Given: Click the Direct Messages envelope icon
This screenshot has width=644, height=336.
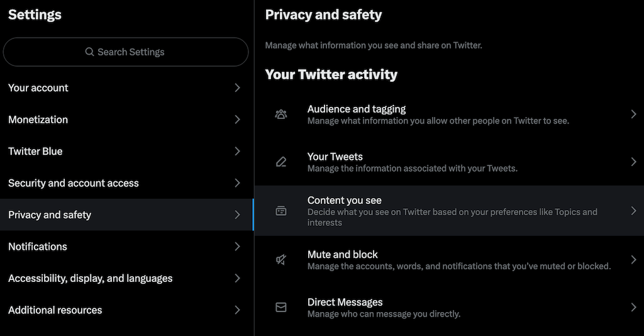Looking at the screenshot, I should [x=281, y=307].
